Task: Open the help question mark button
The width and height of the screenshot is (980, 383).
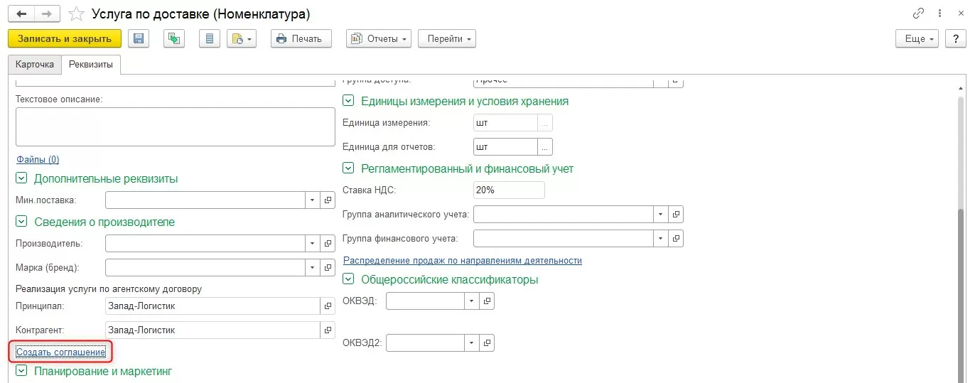Action: (955, 39)
